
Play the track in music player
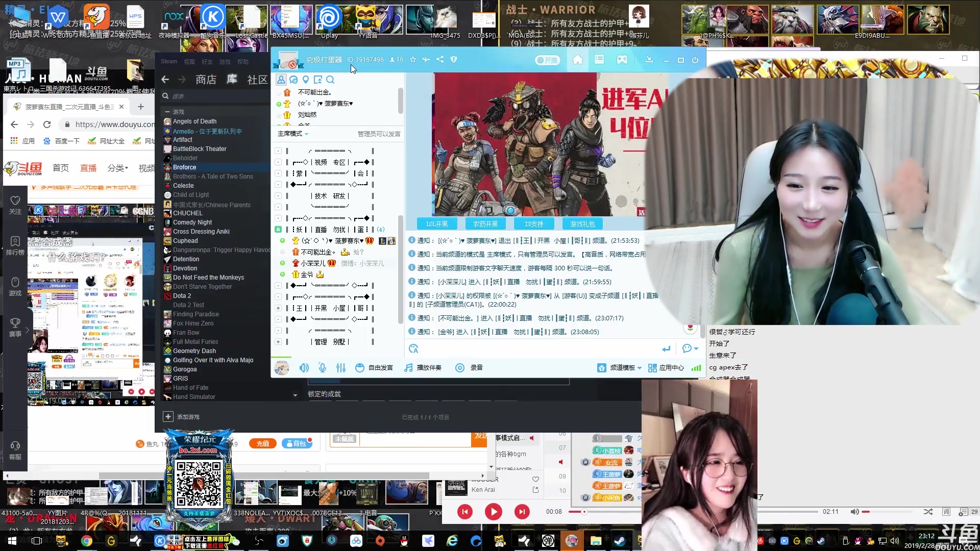493,512
